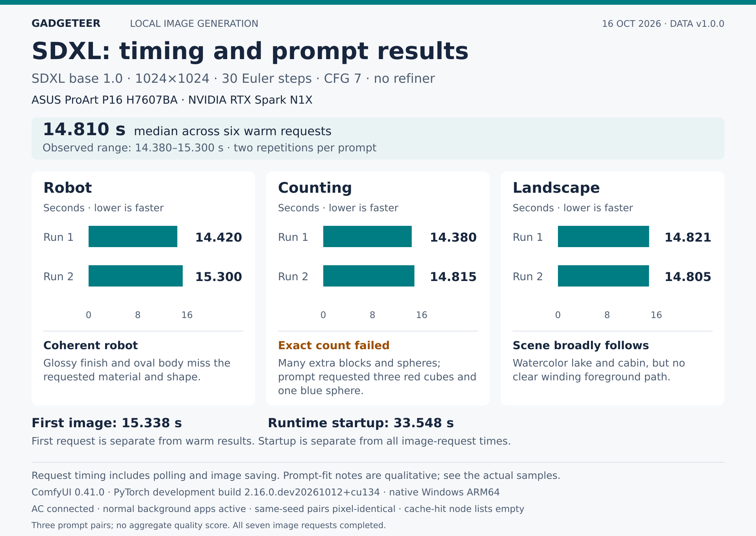The width and height of the screenshot is (756, 536).
Task: Click the Robot Run 1 teal bar
Action: click(x=133, y=236)
